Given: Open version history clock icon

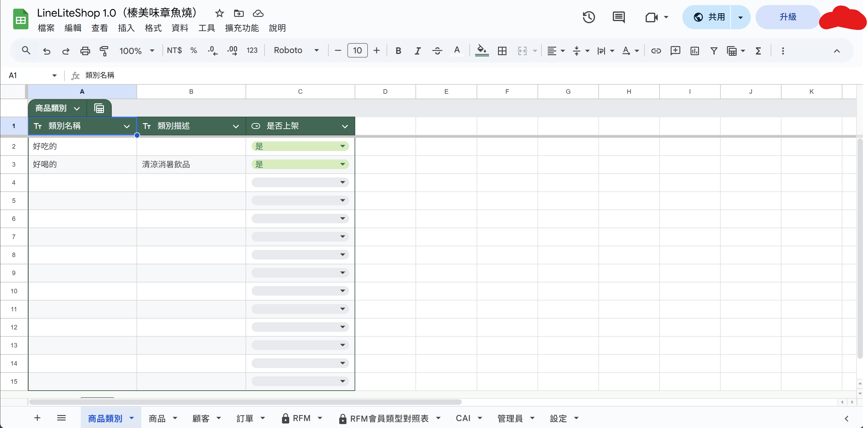Looking at the screenshot, I should tap(588, 17).
